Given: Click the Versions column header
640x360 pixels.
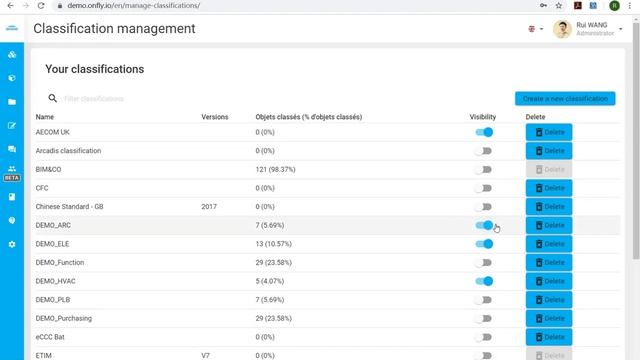Looking at the screenshot, I should click(x=215, y=117).
